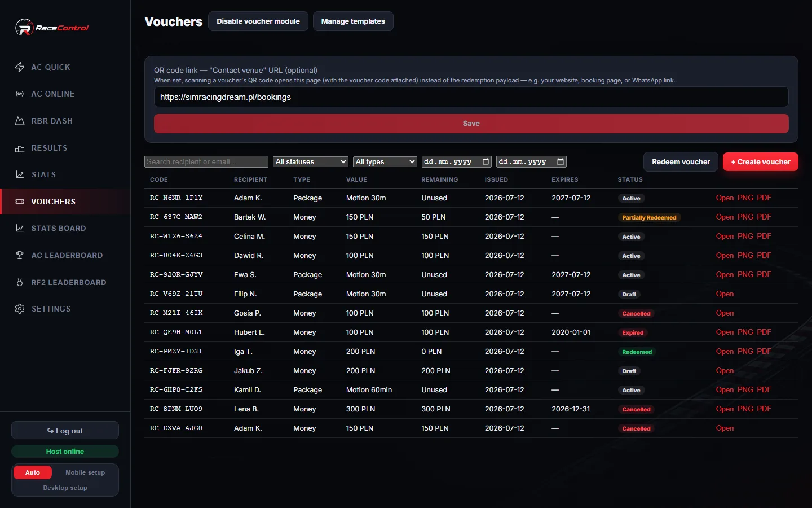The width and height of the screenshot is (812, 508).
Task: Click the Settings gear icon
Action: (20, 309)
